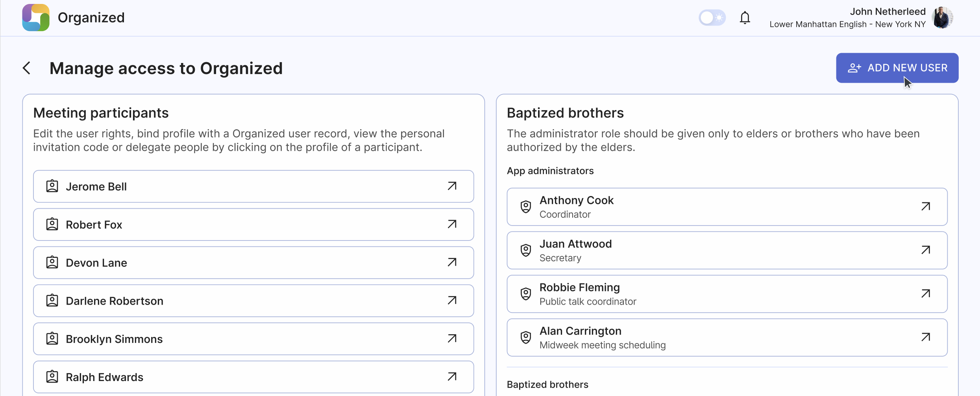The width and height of the screenshot is (980, 396).
Task: Open Anthony Cook's administrator arrow link
Action: point(925,207)
